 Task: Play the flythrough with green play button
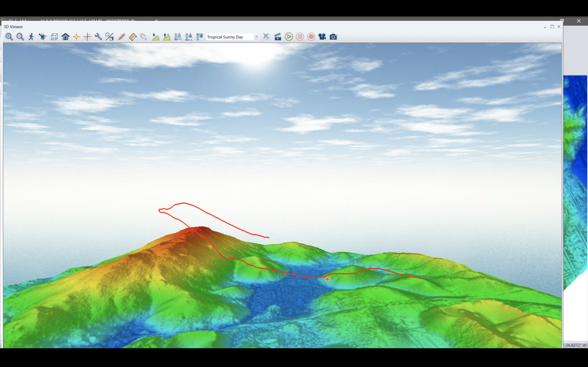(x=289, y=37)
